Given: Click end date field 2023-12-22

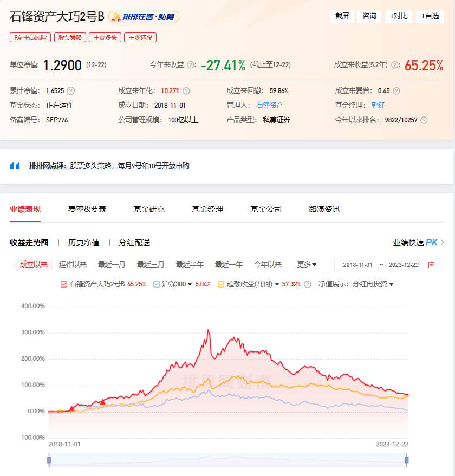Looking at the screenshot, I should pos(404,265).
